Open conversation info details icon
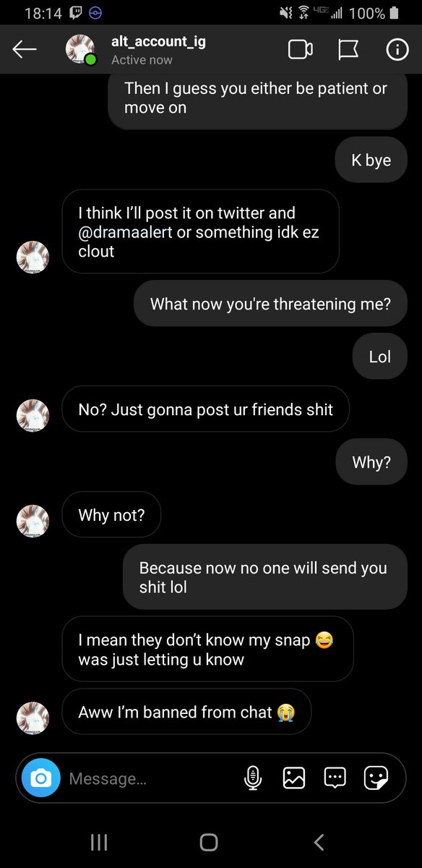 [397, 49]
